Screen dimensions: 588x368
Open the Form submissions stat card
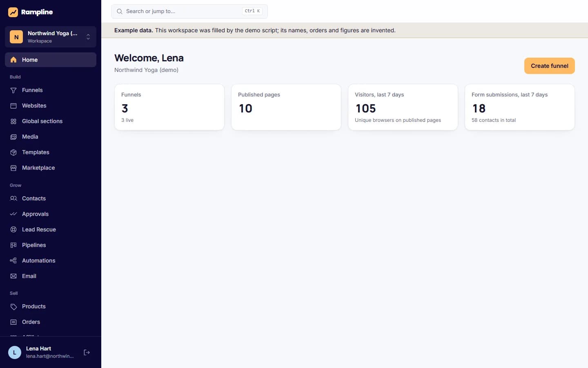[520, 107]
